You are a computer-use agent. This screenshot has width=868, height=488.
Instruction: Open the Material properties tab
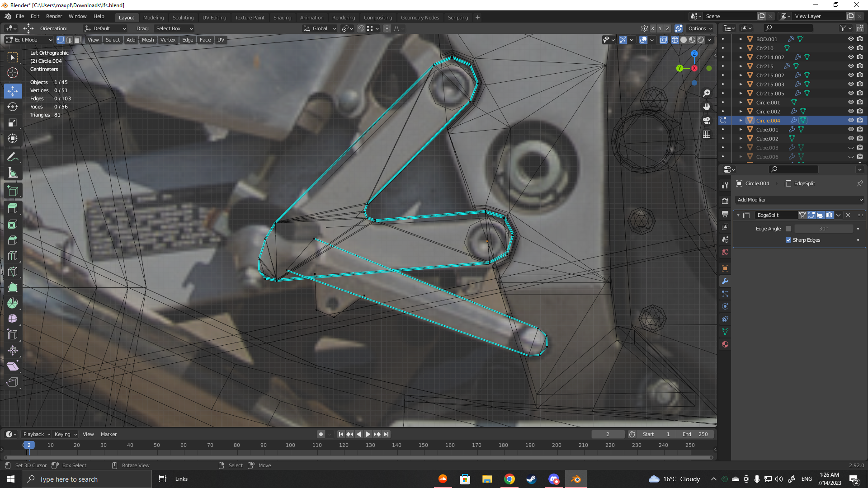tap(725, 344)
